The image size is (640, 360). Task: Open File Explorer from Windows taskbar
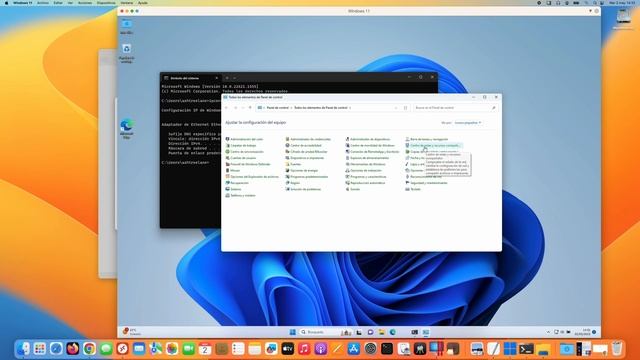pos(381,332)
